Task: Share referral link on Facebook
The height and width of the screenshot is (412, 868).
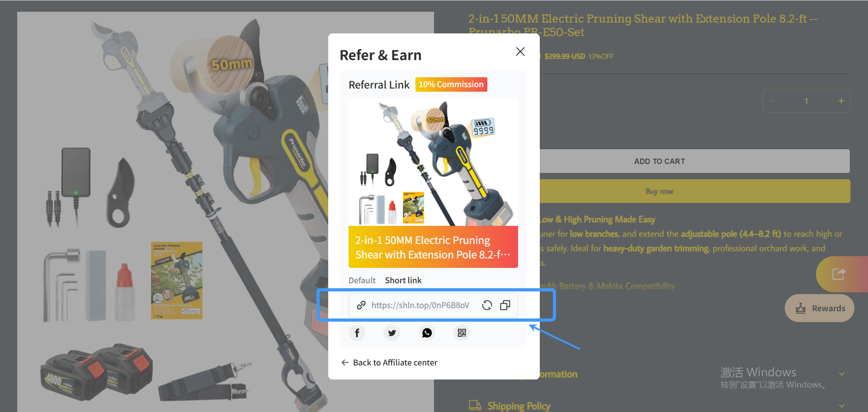Action: click(x=357, y=333)
